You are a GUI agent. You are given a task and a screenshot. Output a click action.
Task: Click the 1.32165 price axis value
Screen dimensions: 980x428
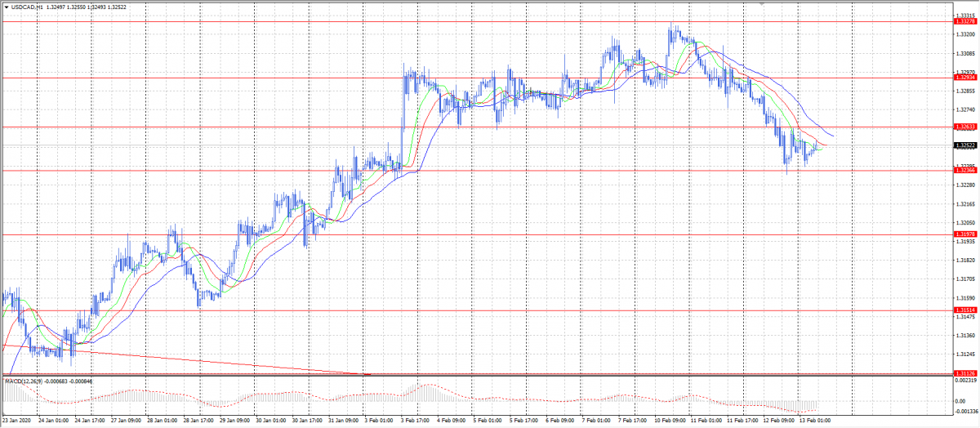point(965,203)
